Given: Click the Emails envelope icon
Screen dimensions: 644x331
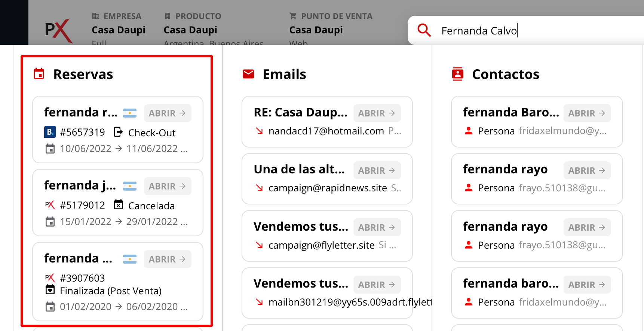Looking at the screenshot, I should click(x=248, y=74).
